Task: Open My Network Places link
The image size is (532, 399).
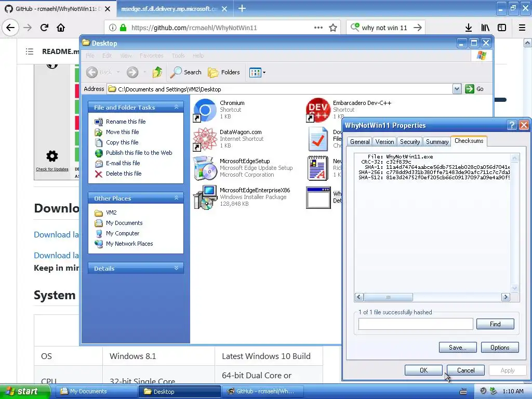Action: [129, 244]
